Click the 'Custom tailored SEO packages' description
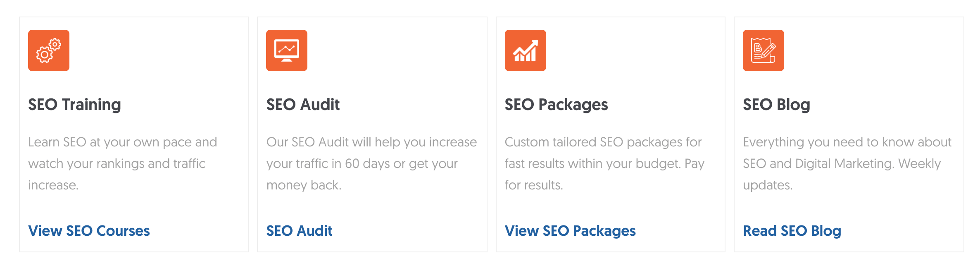This screenshot has width=980, height=273. pos(604,163)
